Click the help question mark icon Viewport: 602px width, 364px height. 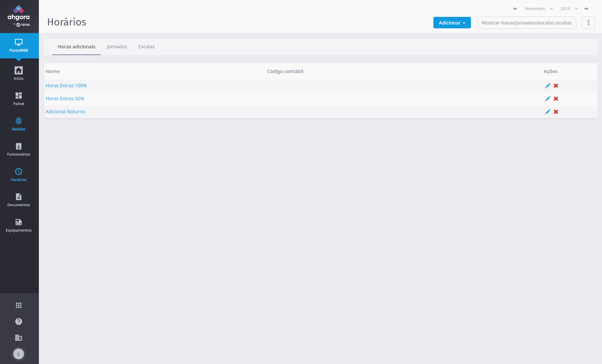19,321
